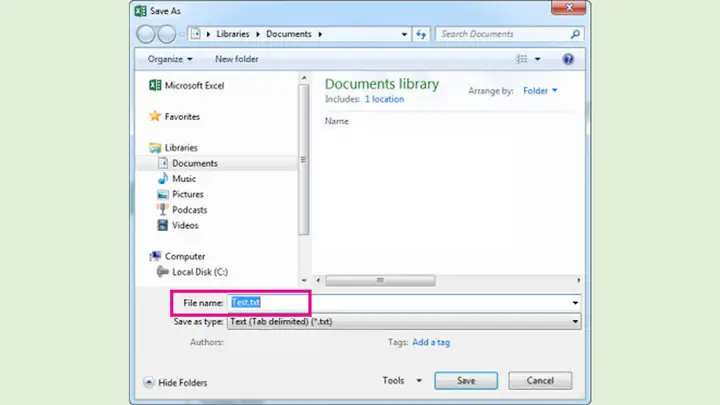720x405 pixels.
Task: Click the Pictures icon in sidebar
Action: (x=163, y=194)
